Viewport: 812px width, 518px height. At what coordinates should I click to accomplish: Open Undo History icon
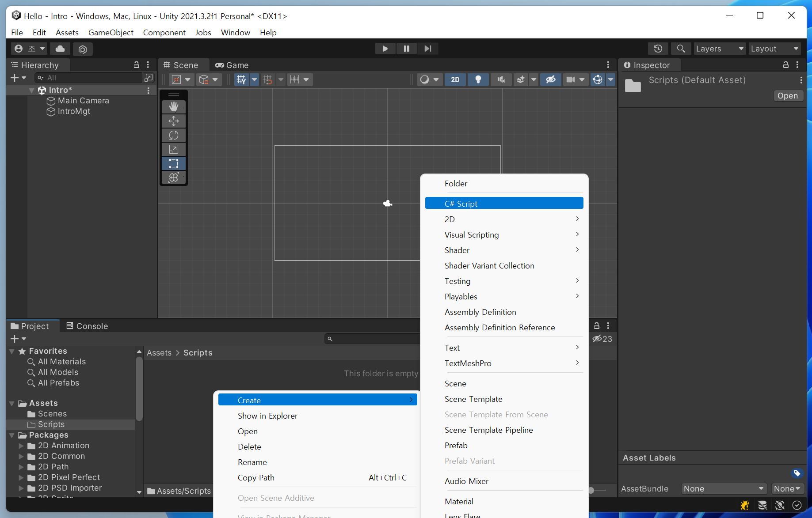coord(658,49)
